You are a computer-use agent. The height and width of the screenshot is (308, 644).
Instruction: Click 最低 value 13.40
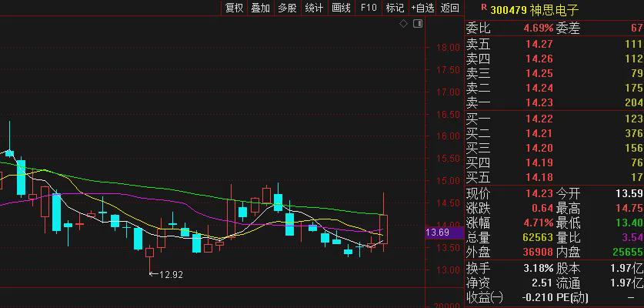[x=629, y=223]
